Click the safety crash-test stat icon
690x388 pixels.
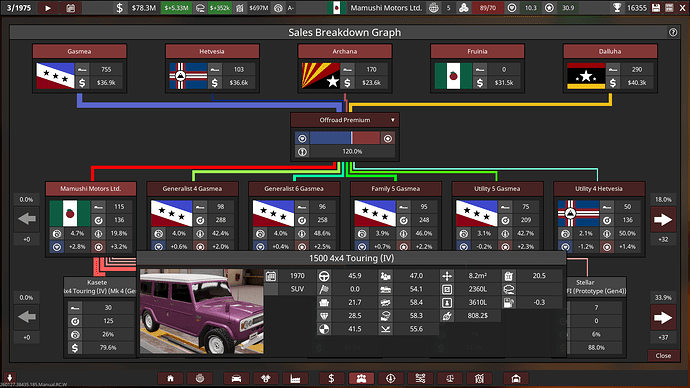[324, 329]
